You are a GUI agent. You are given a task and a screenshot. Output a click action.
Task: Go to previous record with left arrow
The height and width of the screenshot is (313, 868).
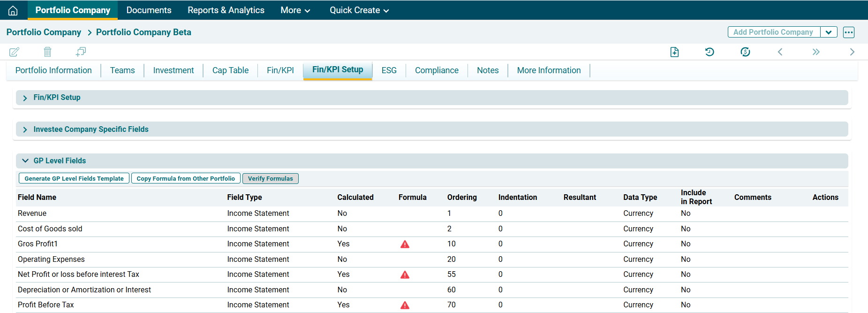[x=780, y=52]
